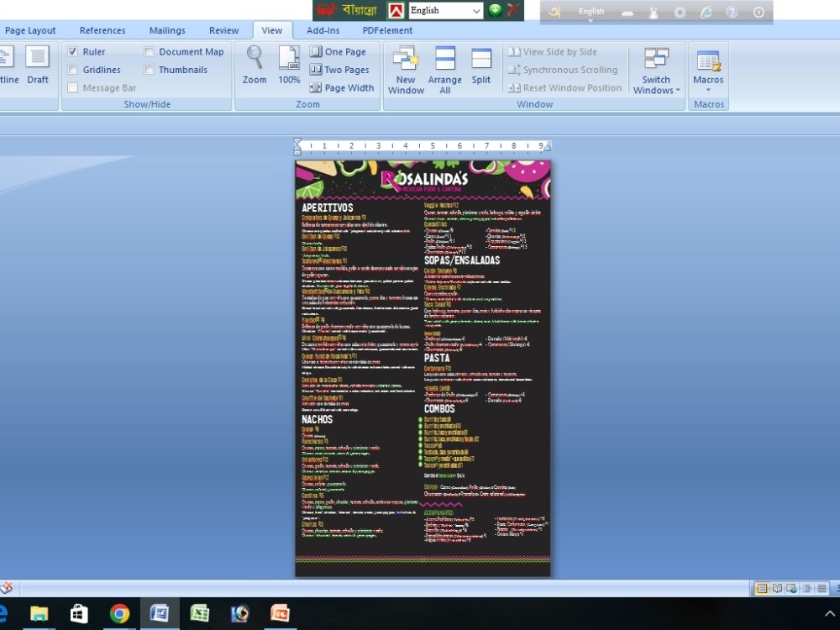Open Microsoft Store from the taskbar
Screen dimensions: 840x630
pyautogui.click(x=79, y=613)
